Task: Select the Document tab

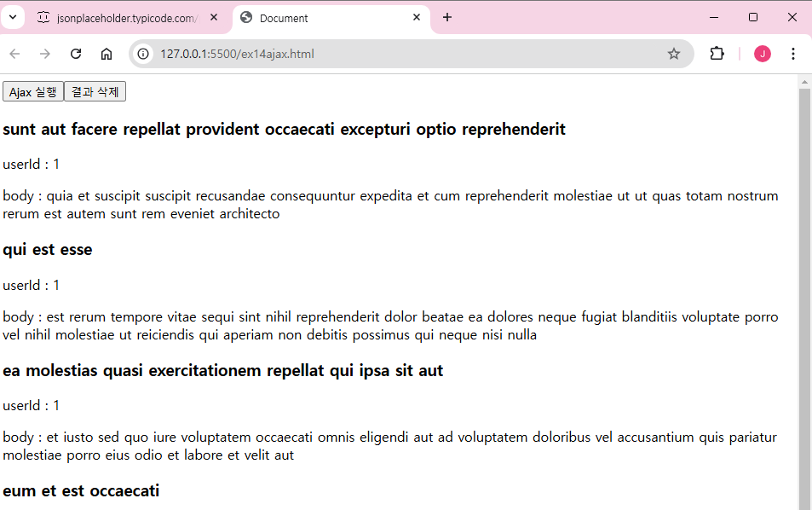Action: click(x=331, y=18)
